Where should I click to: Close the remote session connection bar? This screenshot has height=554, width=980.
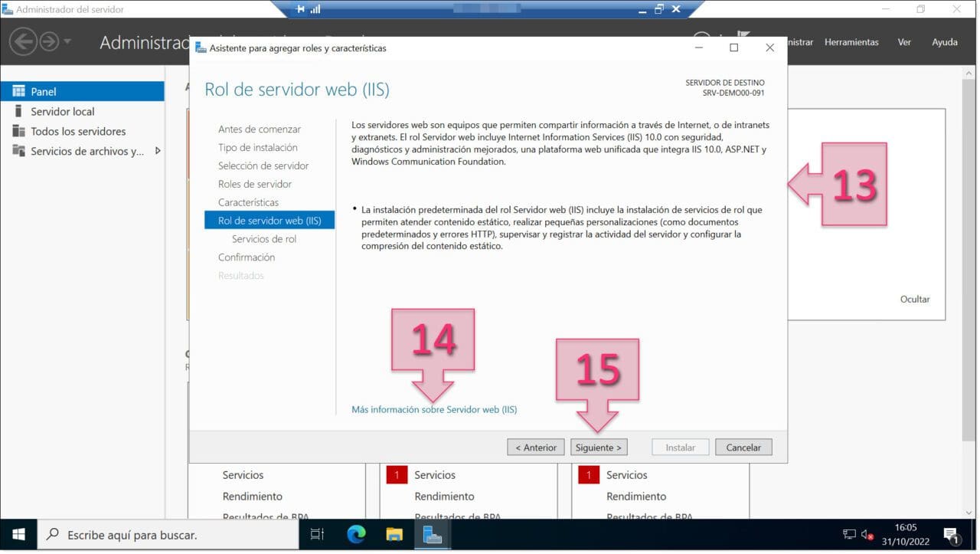coord(676,9)
